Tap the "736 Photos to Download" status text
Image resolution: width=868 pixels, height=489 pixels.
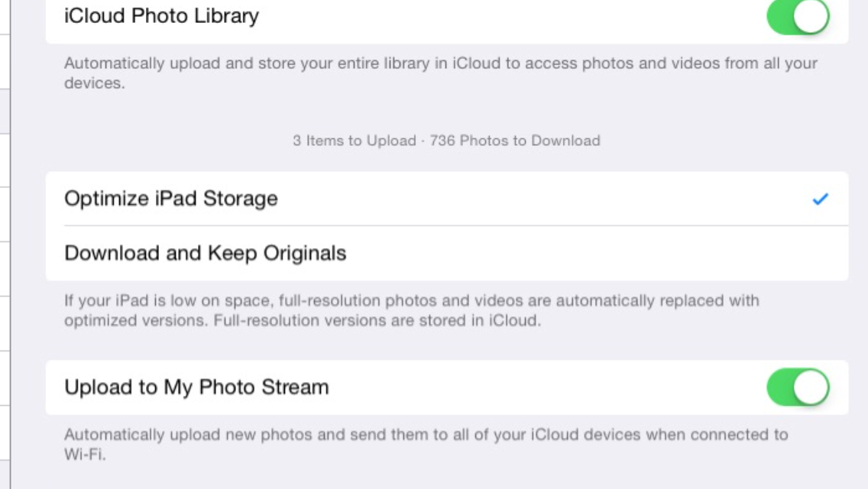point(515,141)
